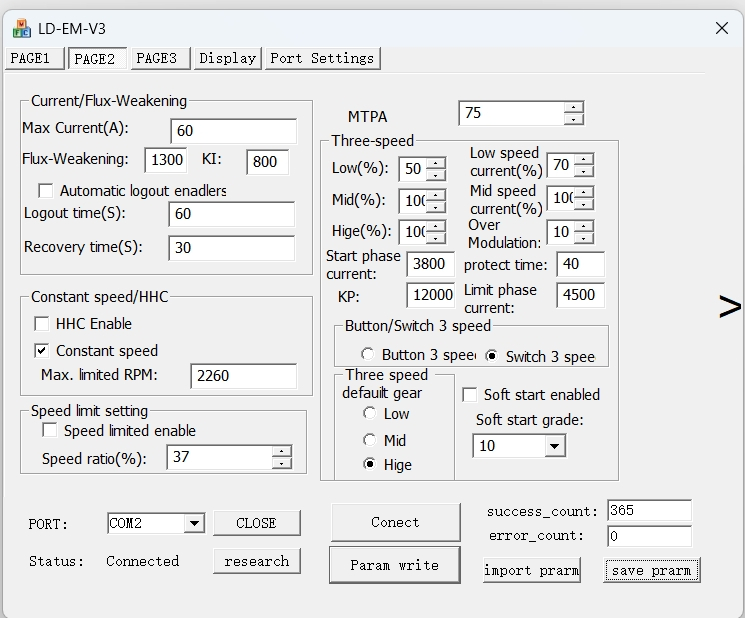The height and width of the screenshot is (618, 745).
Task: Decrease Hige(%) with down spinner
Action: pos(436,238)
